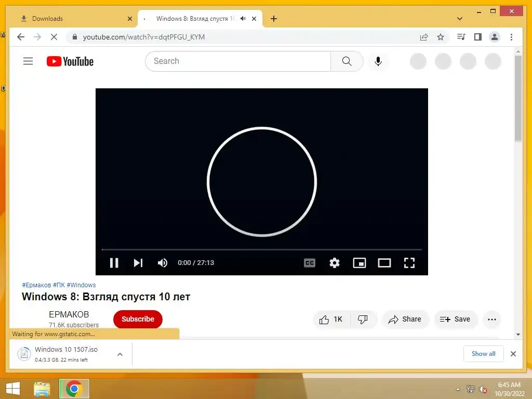This screenshot has height=399, width=532.
Task: Open a new Chrome tab
Action: click(274, 19)
